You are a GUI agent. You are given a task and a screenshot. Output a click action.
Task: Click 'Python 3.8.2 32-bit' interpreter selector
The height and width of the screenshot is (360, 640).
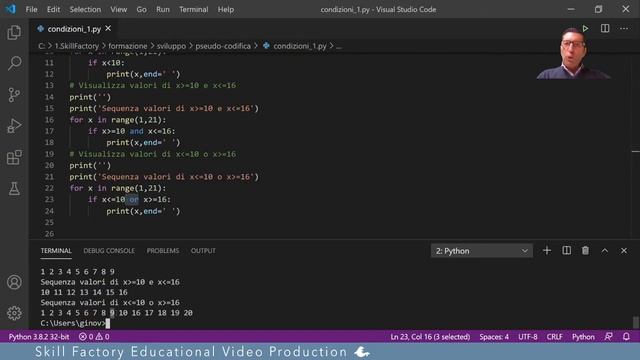click(39, 337)
